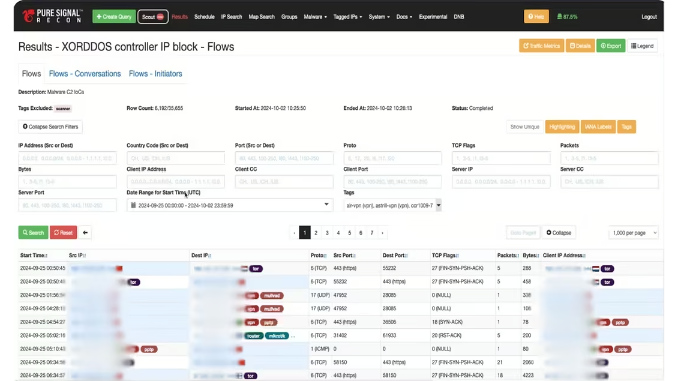This screenshot has height=381, width=678.
Task: Click the Create Query button
Action: (114, 17)
